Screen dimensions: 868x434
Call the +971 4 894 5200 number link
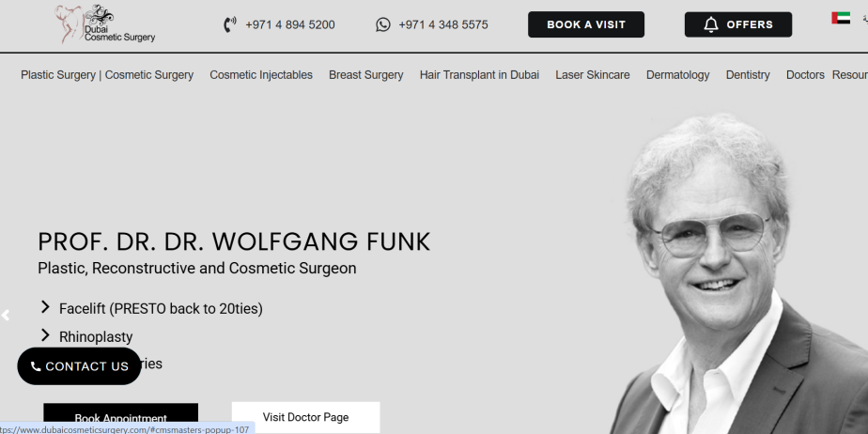coord(290,25)
